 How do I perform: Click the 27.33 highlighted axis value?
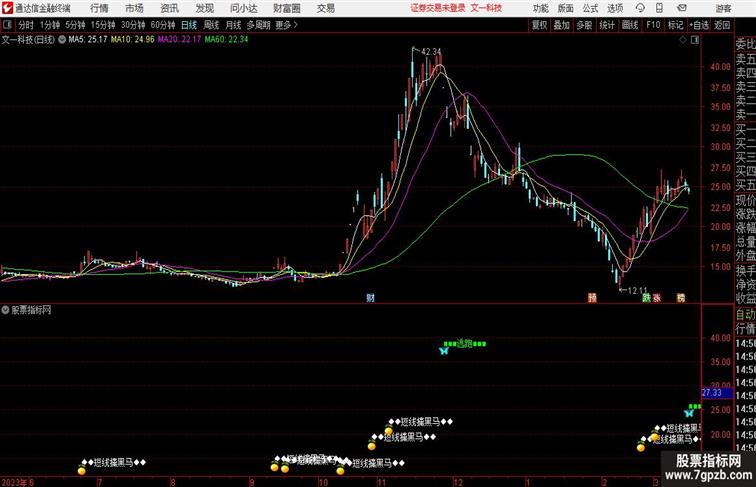(x=716, y=393)
